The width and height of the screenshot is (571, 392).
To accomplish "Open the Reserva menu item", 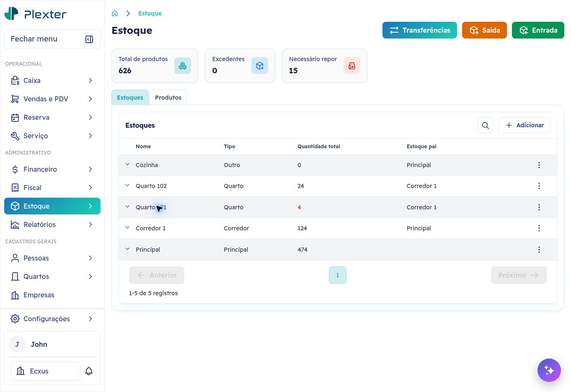I will pos(52,117).
